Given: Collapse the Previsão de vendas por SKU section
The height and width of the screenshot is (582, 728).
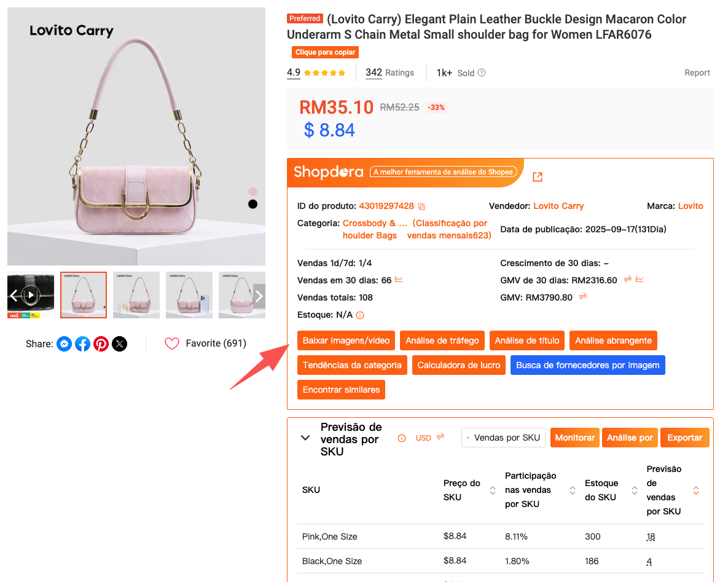Looking at the screenshot, I should (305, 438).
